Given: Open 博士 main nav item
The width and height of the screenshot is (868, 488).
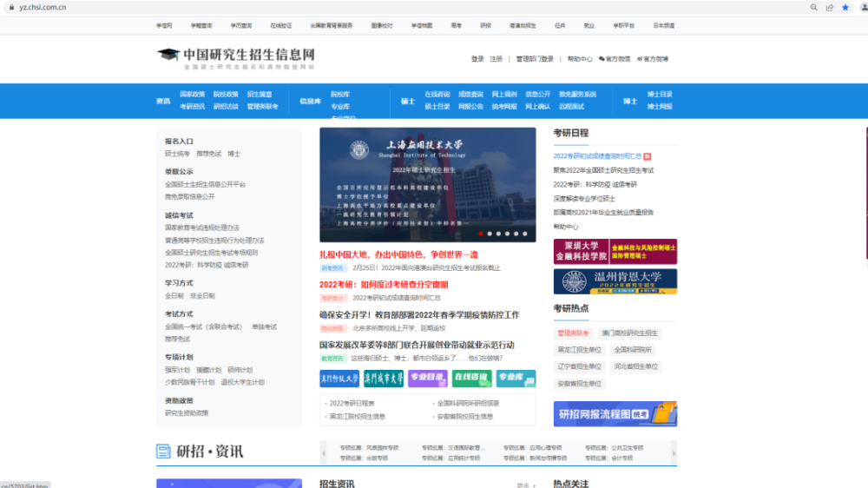Looking at the screenshot, I should [x=630, y=101].
